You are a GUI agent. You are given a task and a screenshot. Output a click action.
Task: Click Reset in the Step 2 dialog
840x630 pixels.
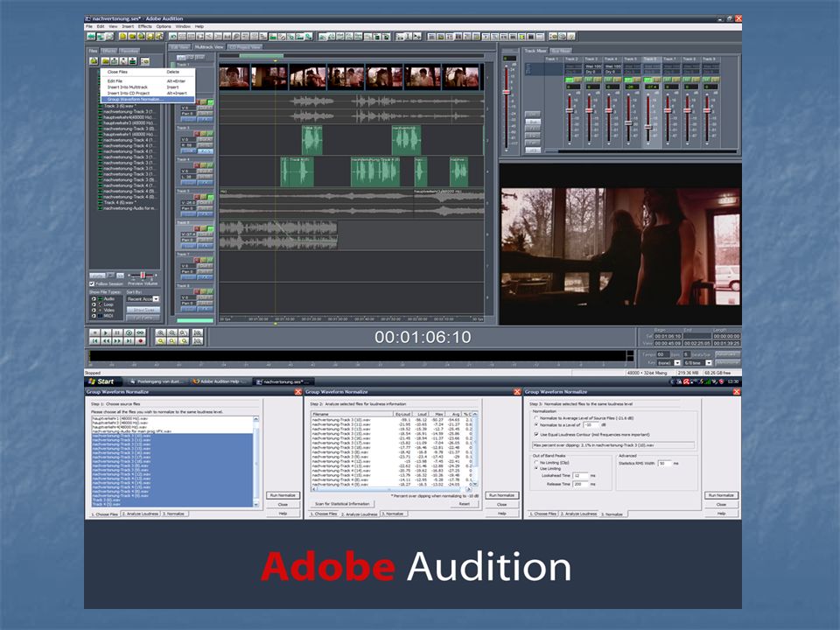coord(464,504)
